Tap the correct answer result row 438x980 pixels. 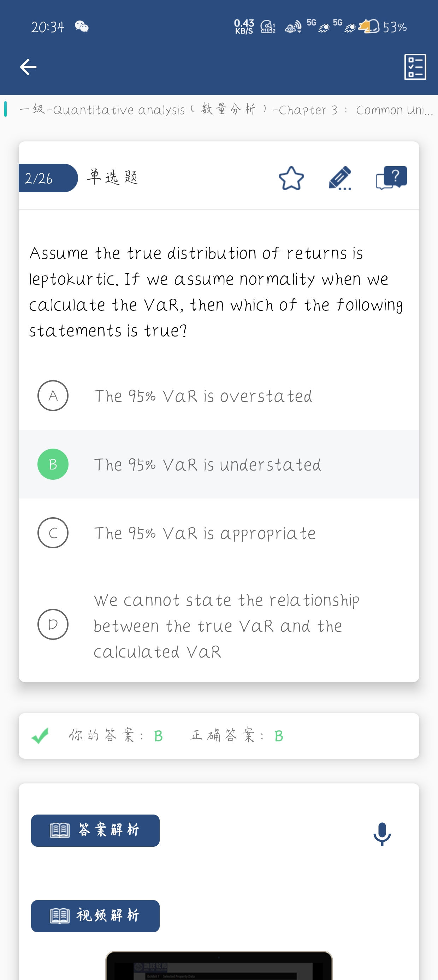click(x=219, y=736)
